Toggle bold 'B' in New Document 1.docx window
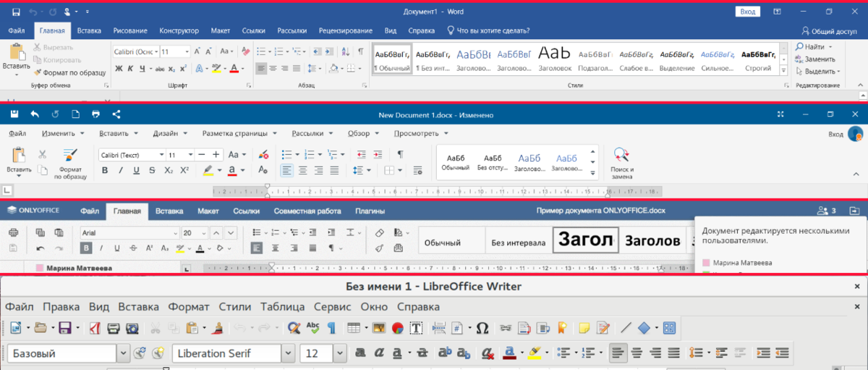The image size is (868, 370). coord(105,171)
